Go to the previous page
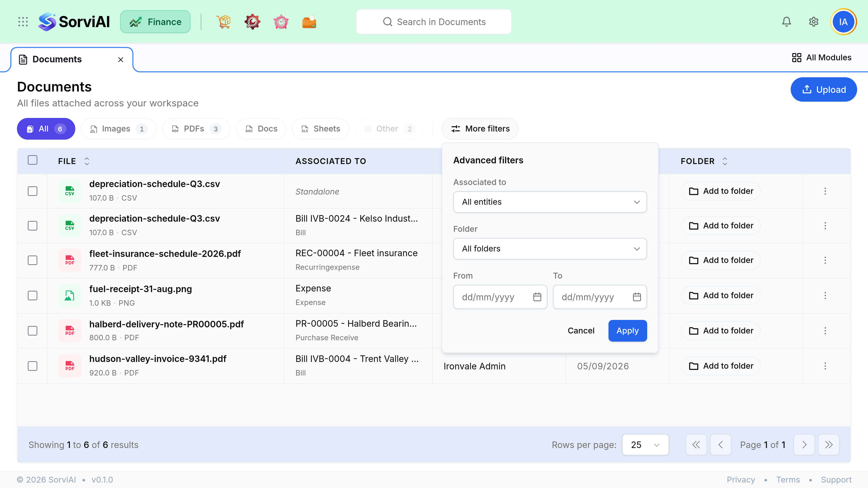Viewport: 868px width, 488px height. (x=721, y=445)
